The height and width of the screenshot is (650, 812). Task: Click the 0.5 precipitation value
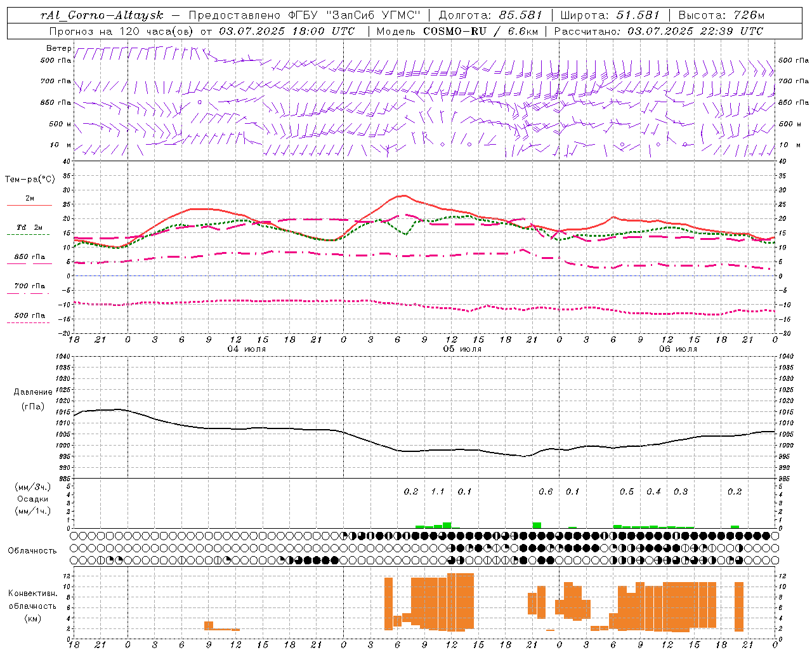pos(627,492)
